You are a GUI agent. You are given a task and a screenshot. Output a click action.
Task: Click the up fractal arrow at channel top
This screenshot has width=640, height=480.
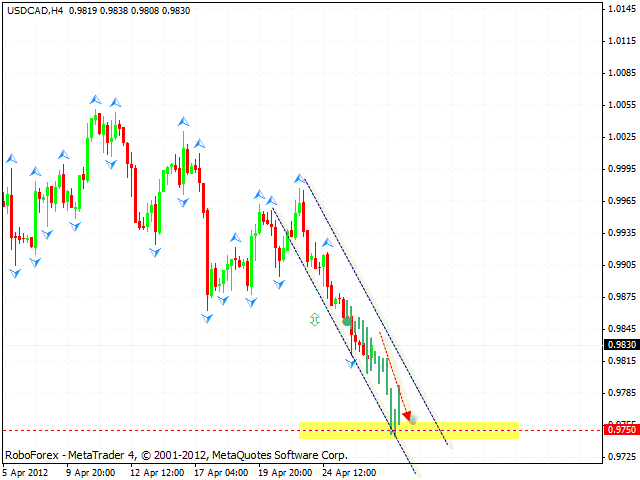pos(299,178)
